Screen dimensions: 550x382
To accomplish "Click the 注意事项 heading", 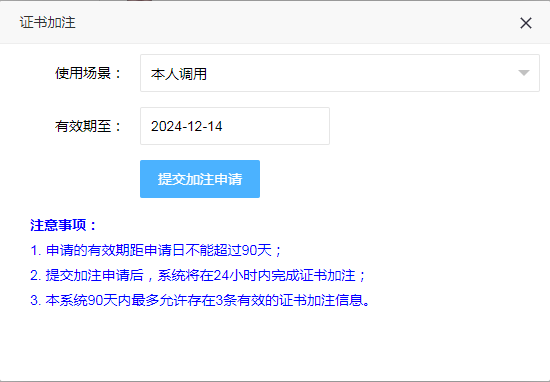I will [x=63, y=225].
